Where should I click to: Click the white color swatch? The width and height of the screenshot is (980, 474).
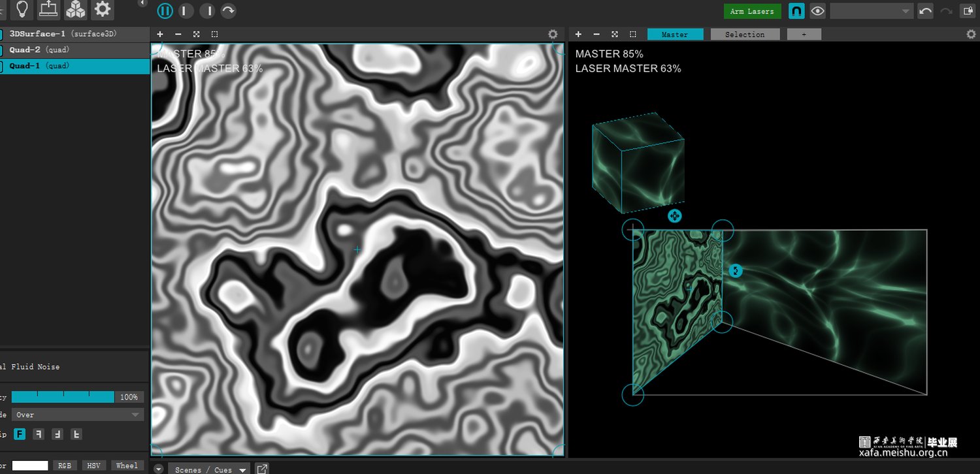[x=30, y=466]
